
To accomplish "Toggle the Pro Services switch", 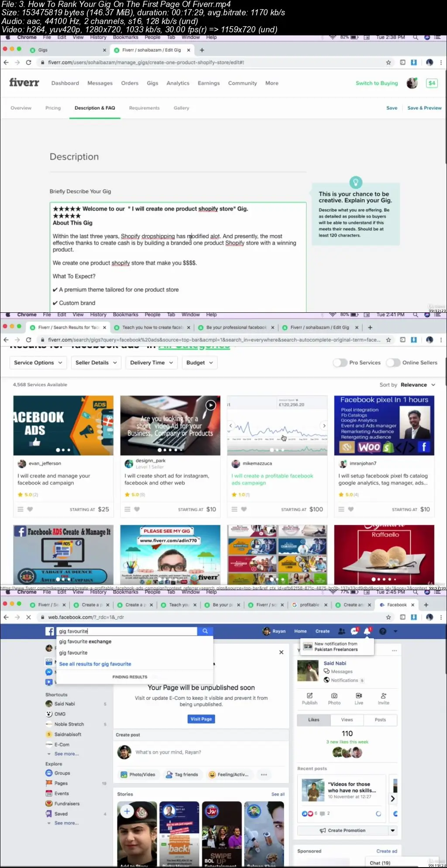I will coord(340,363).
